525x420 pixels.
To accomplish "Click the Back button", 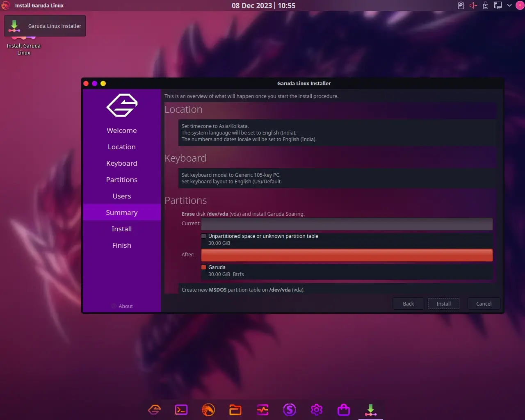I will click(408, 304).
